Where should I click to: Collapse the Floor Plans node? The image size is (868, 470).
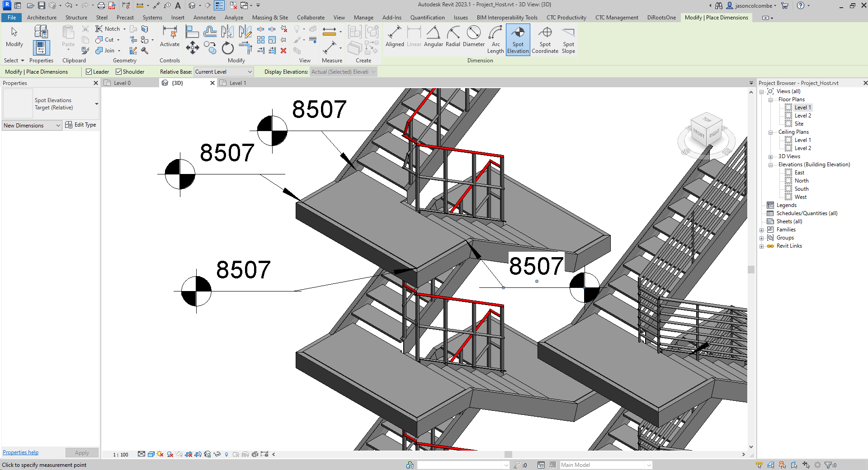(x=771, y=99)
